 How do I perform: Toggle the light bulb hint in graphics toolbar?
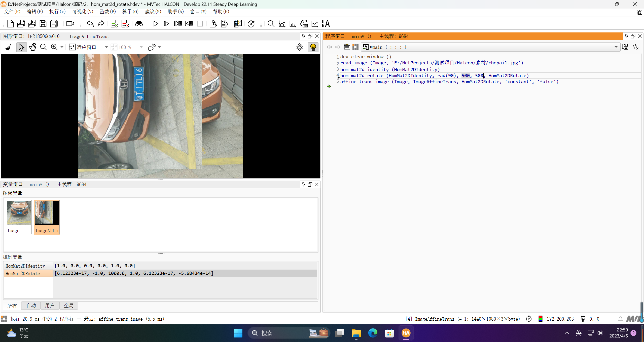[x=313, y=47]
